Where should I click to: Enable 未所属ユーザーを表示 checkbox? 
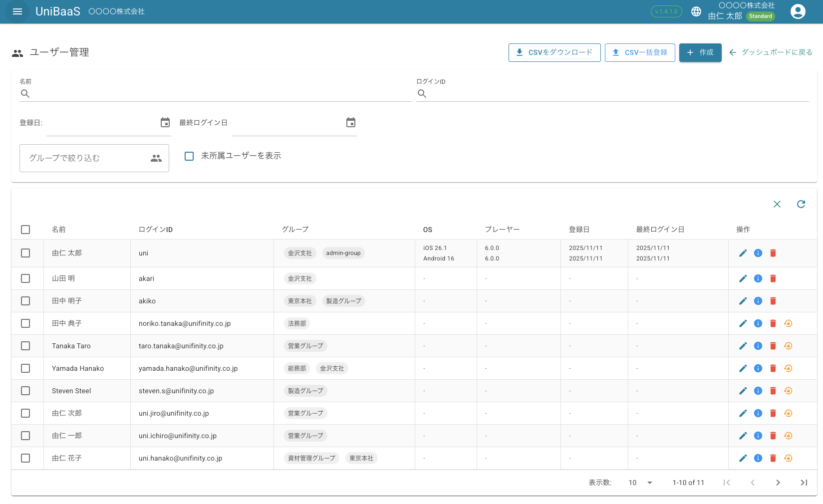click(x=189, y=156)
